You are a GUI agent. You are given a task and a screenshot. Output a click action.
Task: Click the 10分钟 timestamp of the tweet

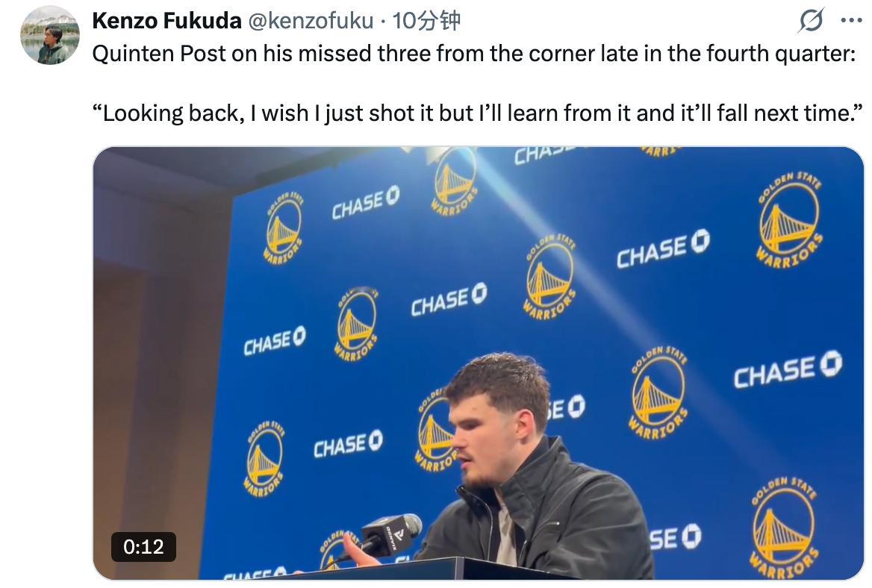(426, 21)
